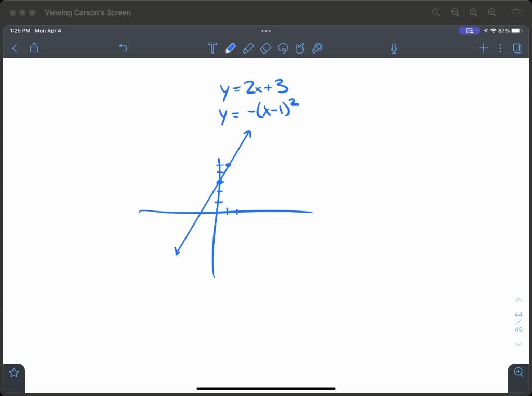Viewport: 532px width, 396px height.
Task: Activate the laser pointer tool
Action: click(x=317, y=47)
